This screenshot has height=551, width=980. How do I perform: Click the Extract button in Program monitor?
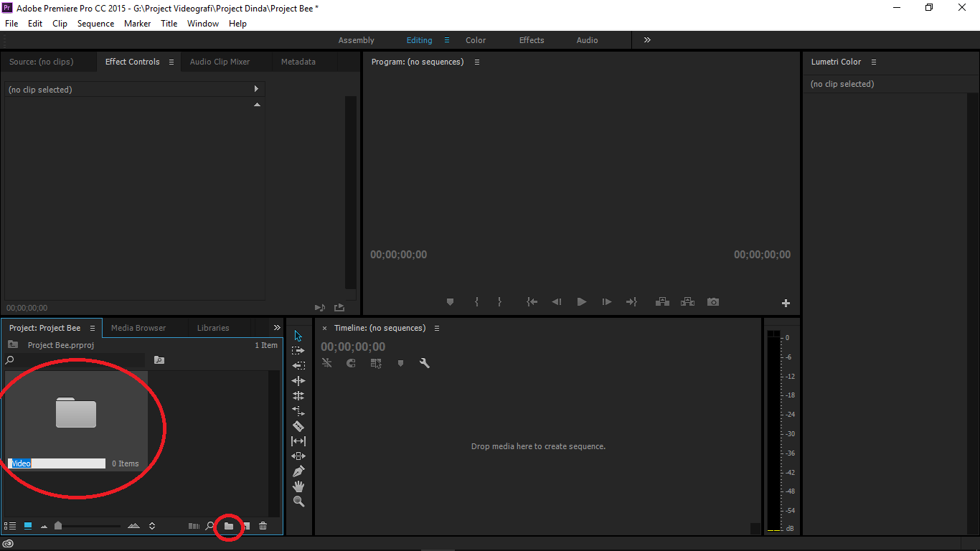(687, 302)
